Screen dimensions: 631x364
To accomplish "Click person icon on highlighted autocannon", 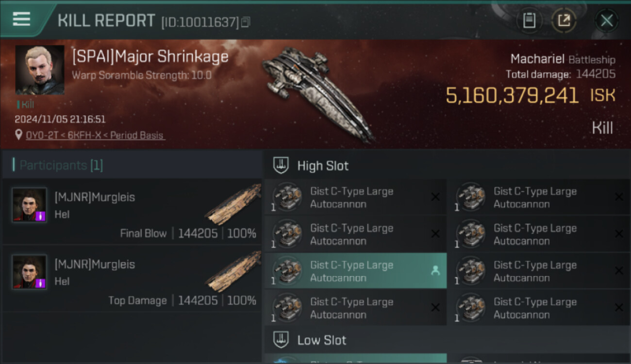I will 435,271.
